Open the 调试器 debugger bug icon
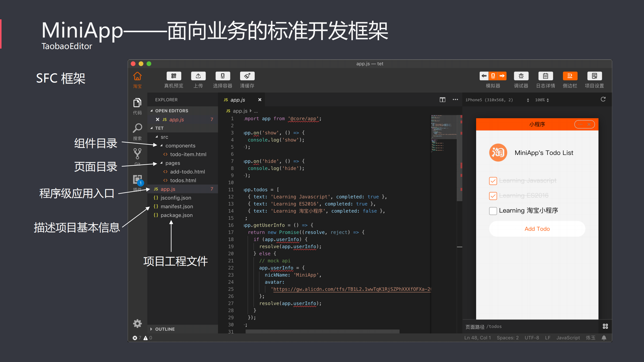The width and height of the screenshot is (644, 362). click(521, 76)
